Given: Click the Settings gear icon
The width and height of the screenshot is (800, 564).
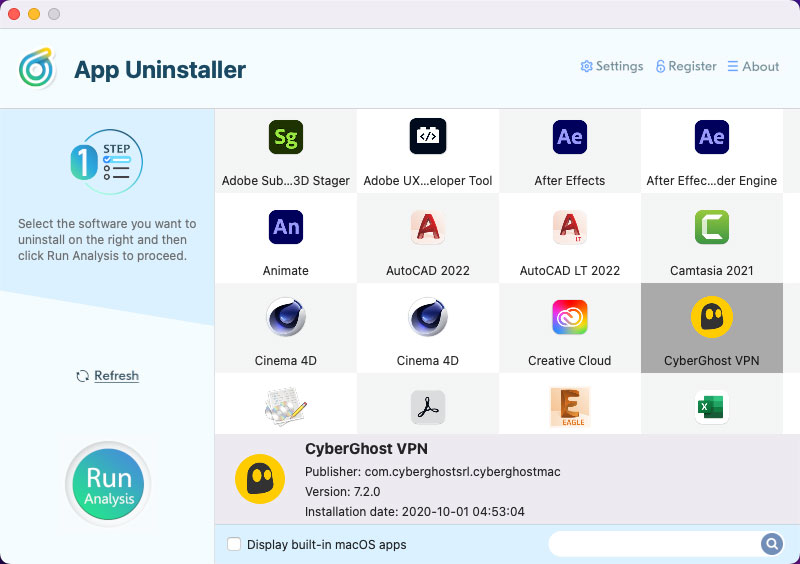Looking at the screenshot, I should pos(586,66).
